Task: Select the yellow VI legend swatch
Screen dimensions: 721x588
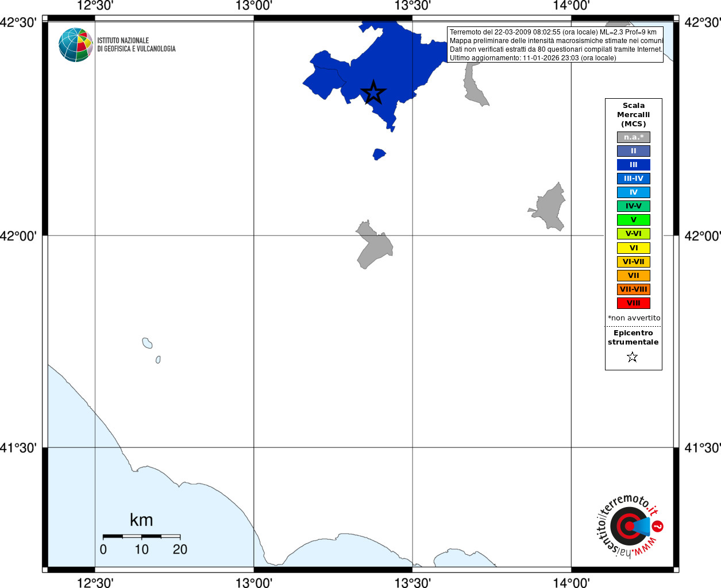Action: pos(634,248)
